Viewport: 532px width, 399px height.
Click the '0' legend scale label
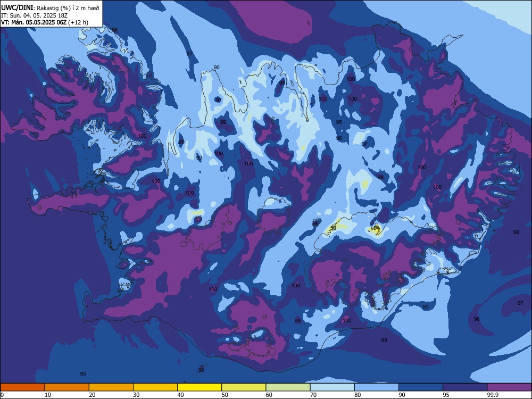point(2,395)
